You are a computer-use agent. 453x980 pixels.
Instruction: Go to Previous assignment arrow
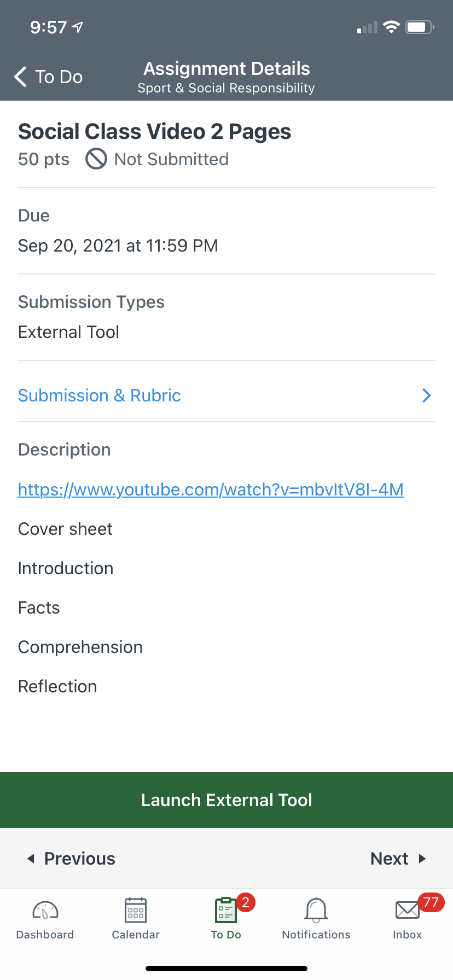pyautogui.click(x=31, y=859)
